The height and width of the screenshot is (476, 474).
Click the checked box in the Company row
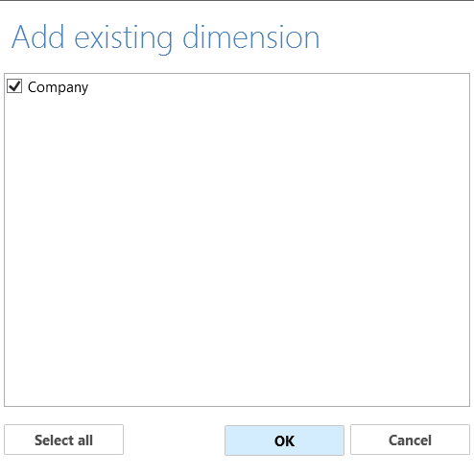click(14, 86)
